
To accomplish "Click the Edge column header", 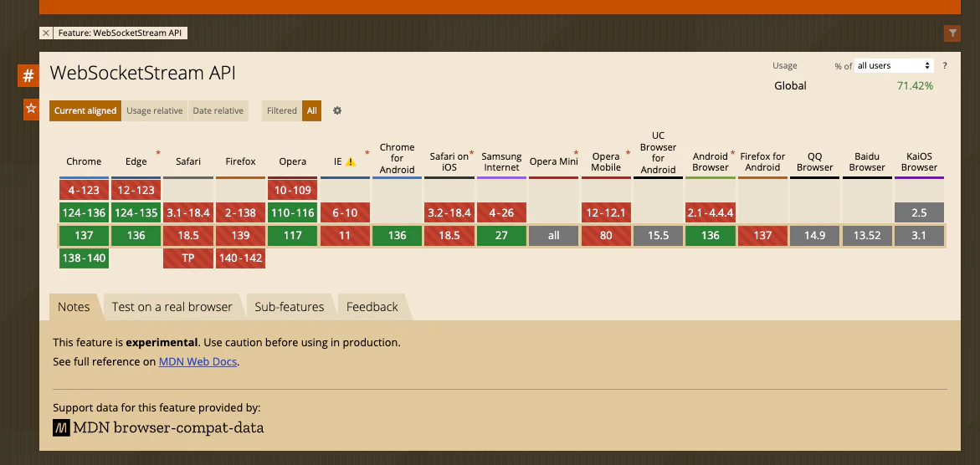I will pyautogui.click(x=136, y=161).
